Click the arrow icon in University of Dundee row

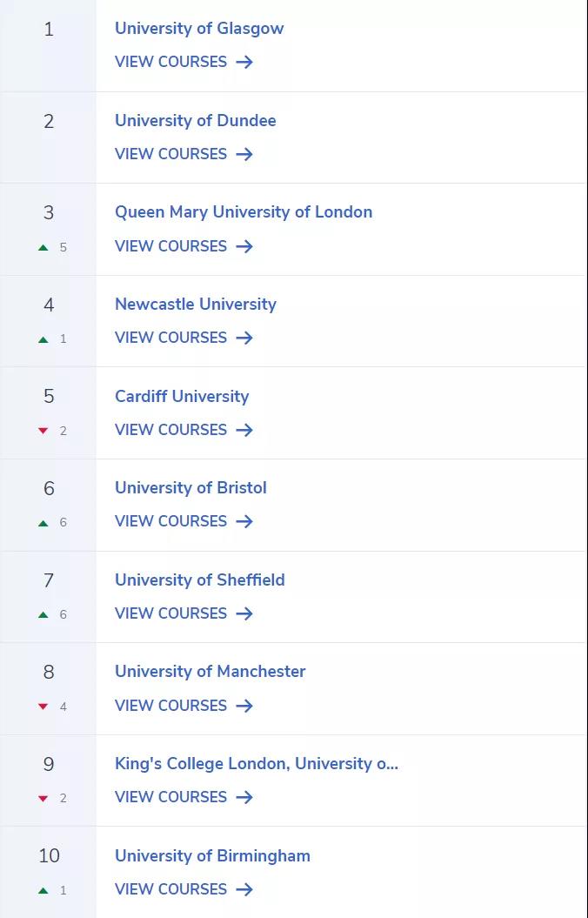(x=244, y=154)
